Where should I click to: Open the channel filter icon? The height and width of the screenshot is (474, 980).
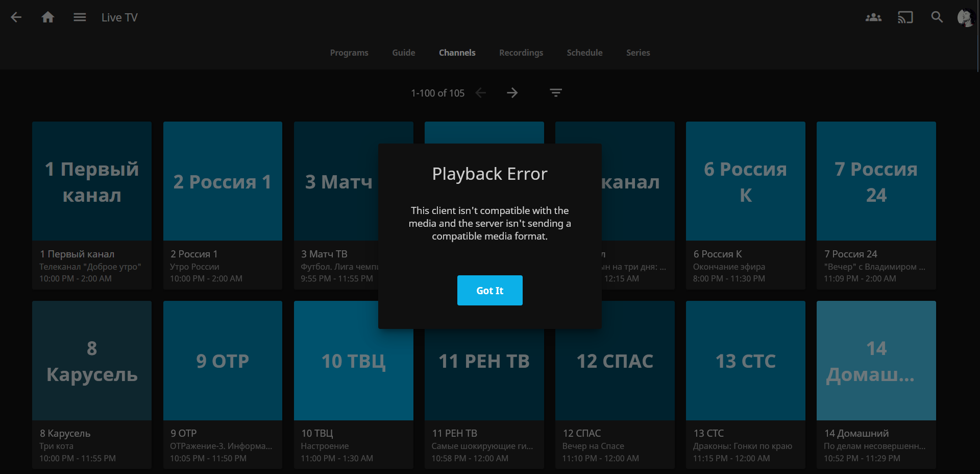click(556, 92)
